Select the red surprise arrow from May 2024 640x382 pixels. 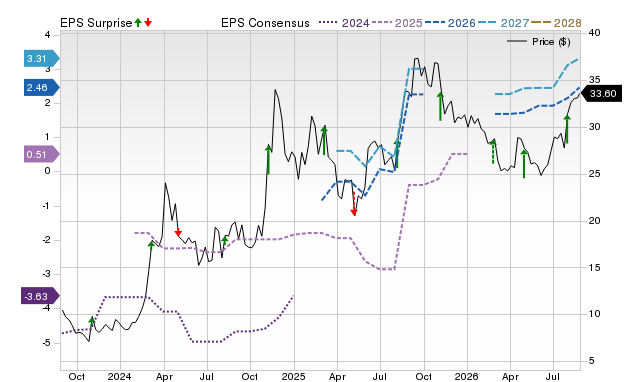tap(178, 232)
